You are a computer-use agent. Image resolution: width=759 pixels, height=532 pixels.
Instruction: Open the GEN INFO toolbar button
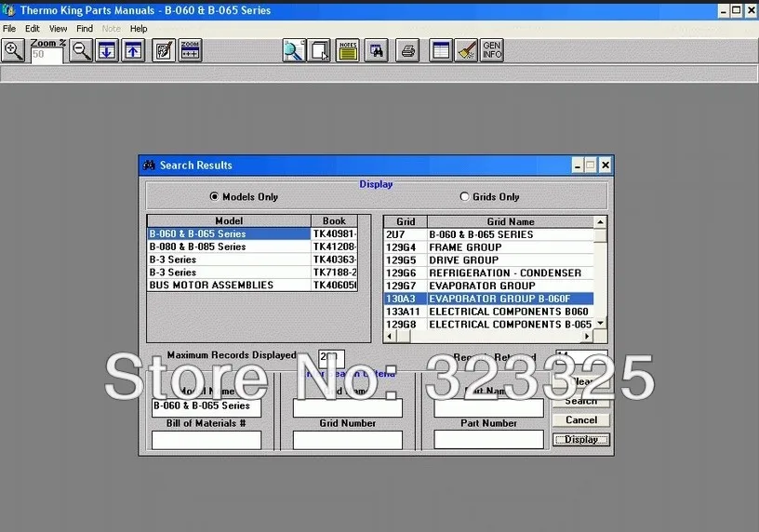[492, 50]
